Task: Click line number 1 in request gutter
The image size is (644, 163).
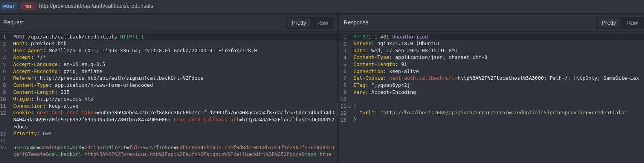Action: point(4,37)
